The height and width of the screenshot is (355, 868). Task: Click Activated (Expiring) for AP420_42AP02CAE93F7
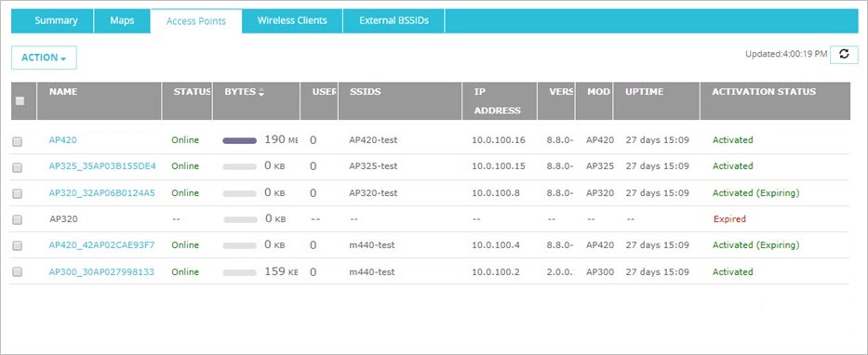755,245
